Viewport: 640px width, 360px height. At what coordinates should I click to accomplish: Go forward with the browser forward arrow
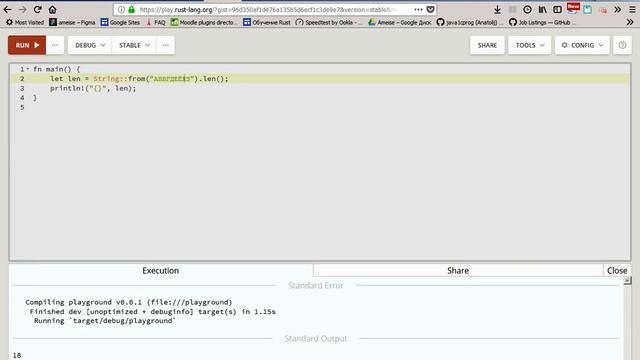[x=22, y=9]
